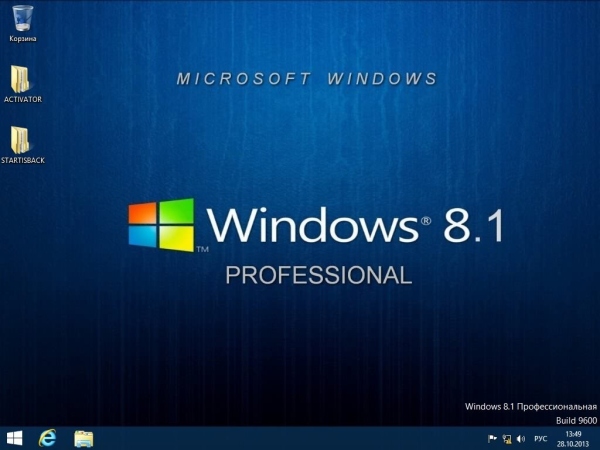The height and width of the screenshot is (450, 600).
Task: Click the STARTISBACK folder label
Action: pos(23,160)
